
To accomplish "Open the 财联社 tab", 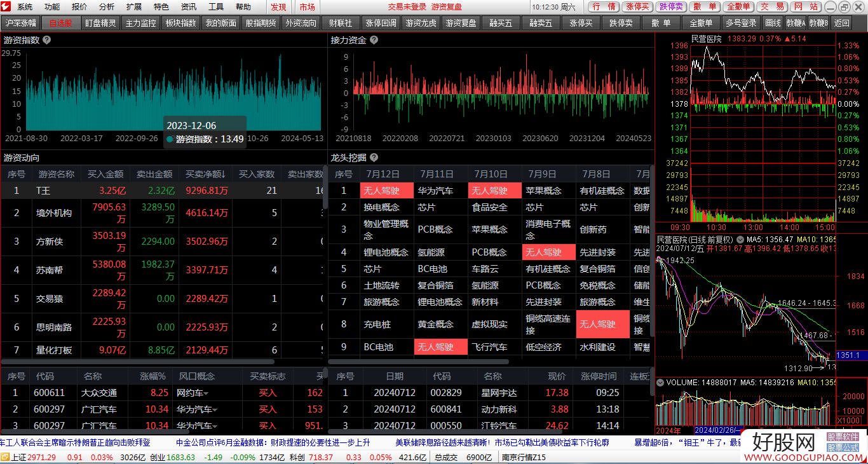I will pyautogui.click(x=341, y=23).
